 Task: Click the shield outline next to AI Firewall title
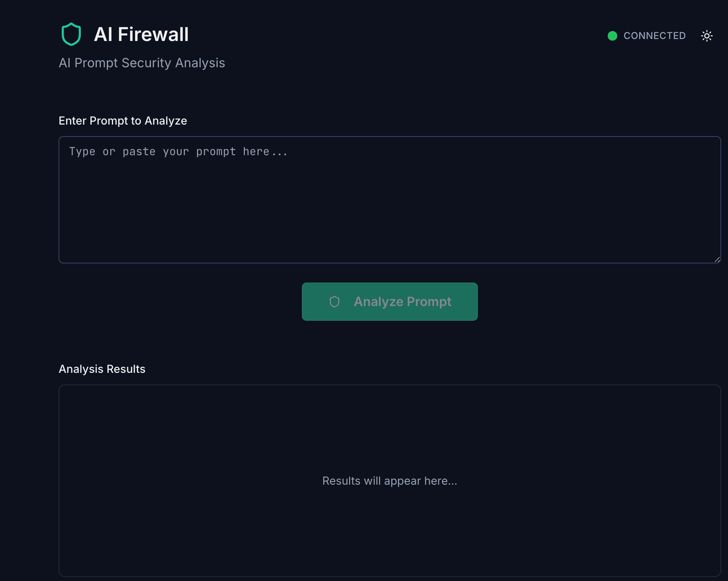(x=71, y=34)
